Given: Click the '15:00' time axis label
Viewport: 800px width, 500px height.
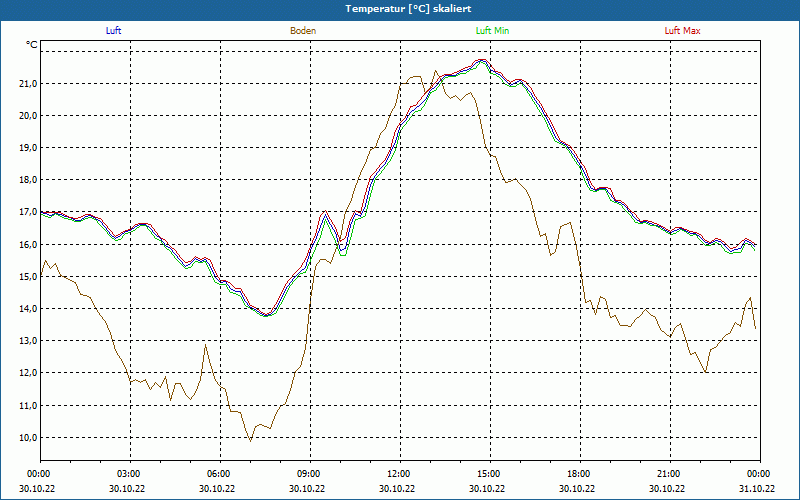Looking at the screenshot, I should (487, 474).
